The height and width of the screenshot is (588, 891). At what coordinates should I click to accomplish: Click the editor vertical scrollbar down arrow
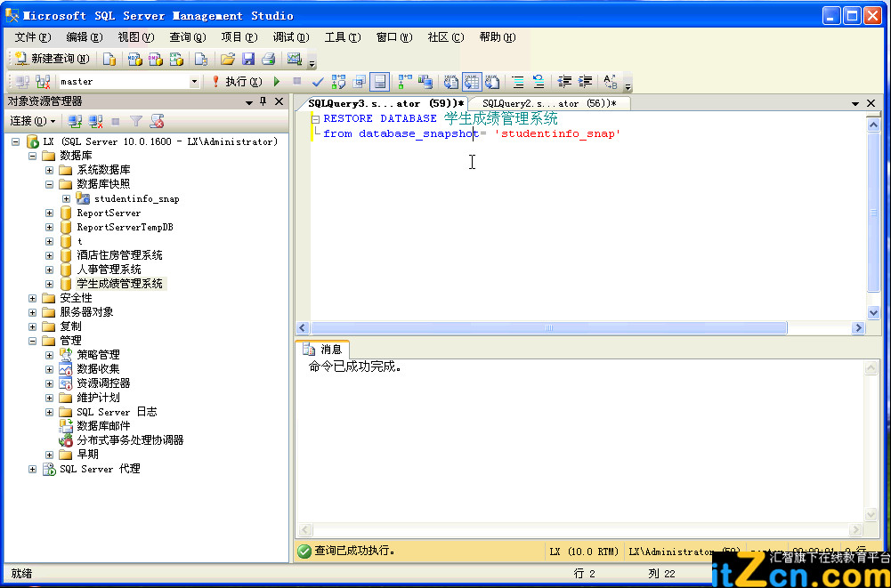[873, 312]
